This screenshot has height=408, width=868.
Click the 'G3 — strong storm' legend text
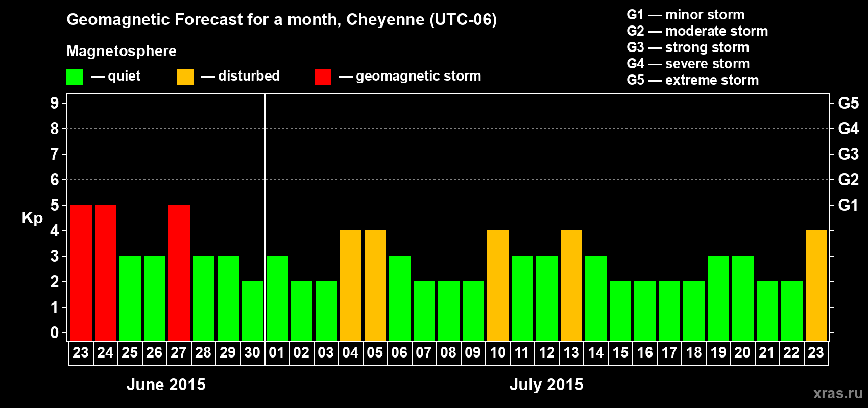tap(688, 47)
